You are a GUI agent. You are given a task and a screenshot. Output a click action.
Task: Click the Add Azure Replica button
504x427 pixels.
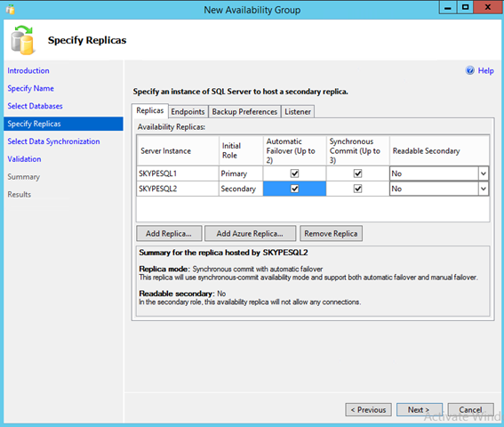(250, 233)
